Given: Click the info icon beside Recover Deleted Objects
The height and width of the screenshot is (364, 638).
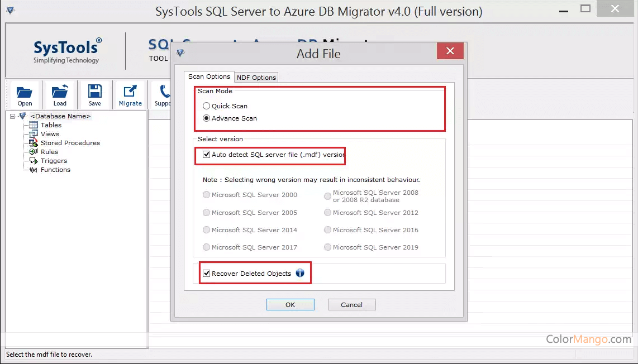Looking at the screenshot, I should (x=300, y=273).
